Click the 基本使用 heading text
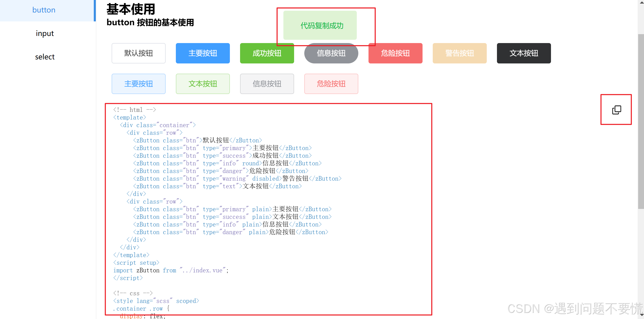Screen dimensions: 644x319 (x=131, y=9)
